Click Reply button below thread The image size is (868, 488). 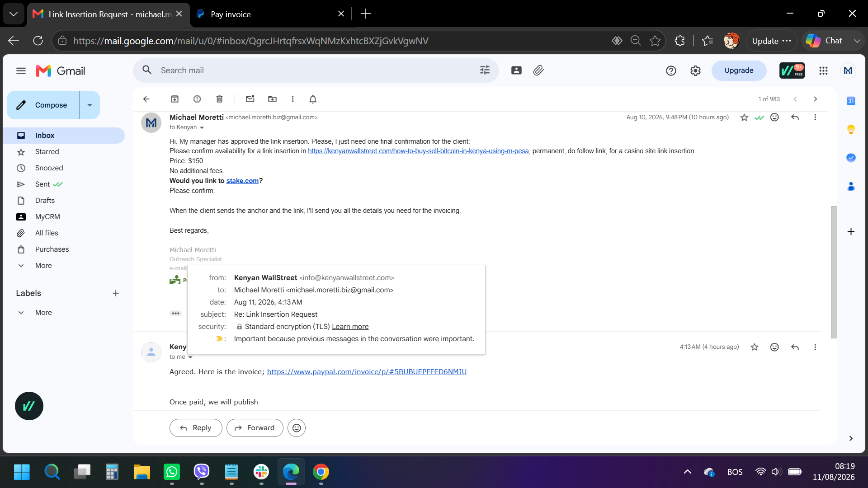tap(196, 428)
